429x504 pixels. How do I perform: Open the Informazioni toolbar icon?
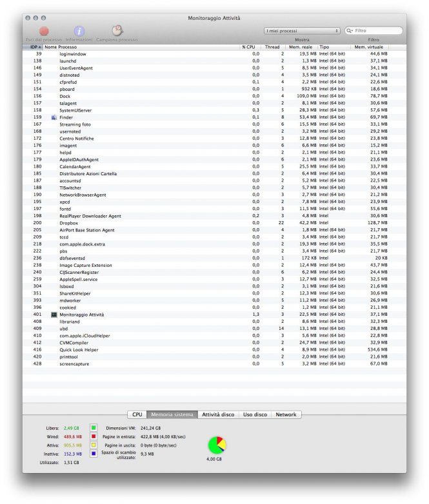(79, 31)
